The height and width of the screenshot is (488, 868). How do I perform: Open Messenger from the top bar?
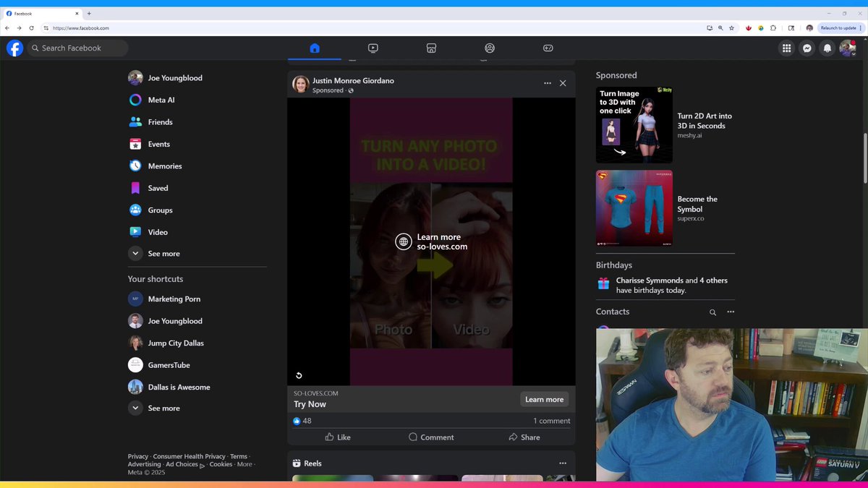tap(807, 48)
